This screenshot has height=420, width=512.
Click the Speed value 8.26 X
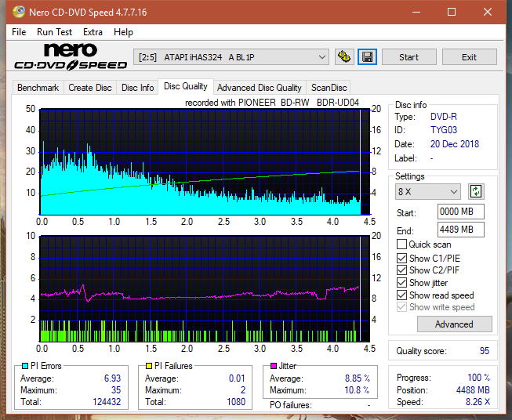(x=478, y=402)
